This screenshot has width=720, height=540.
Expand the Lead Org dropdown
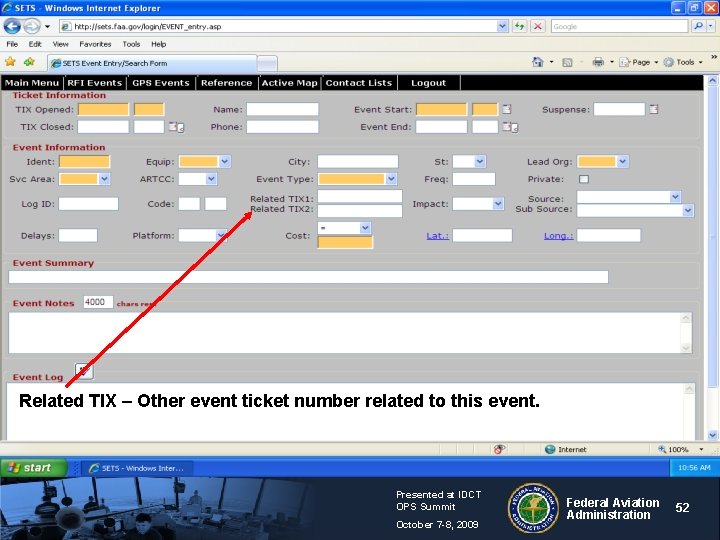(x=622, y=162)
